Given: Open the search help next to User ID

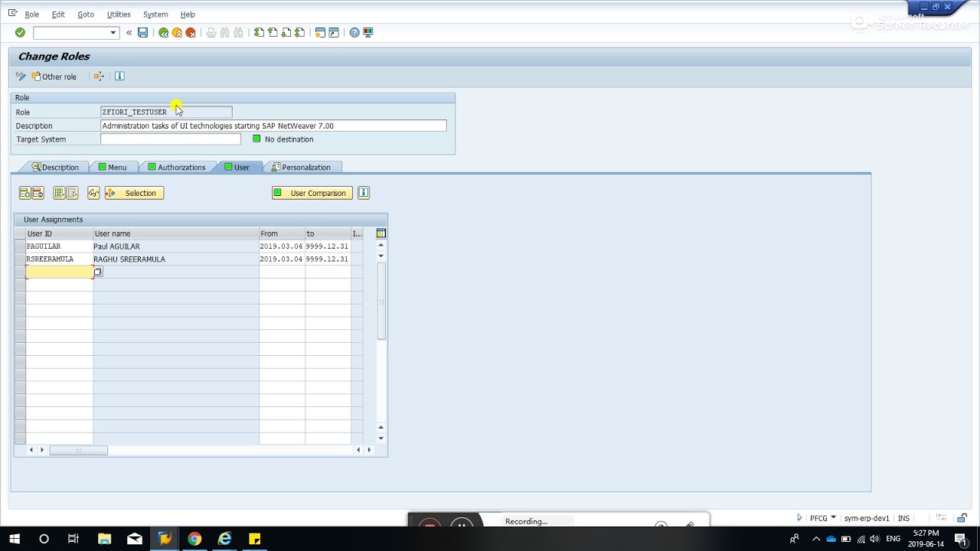Looking at the screenshot, I should [x=98, y=272].
